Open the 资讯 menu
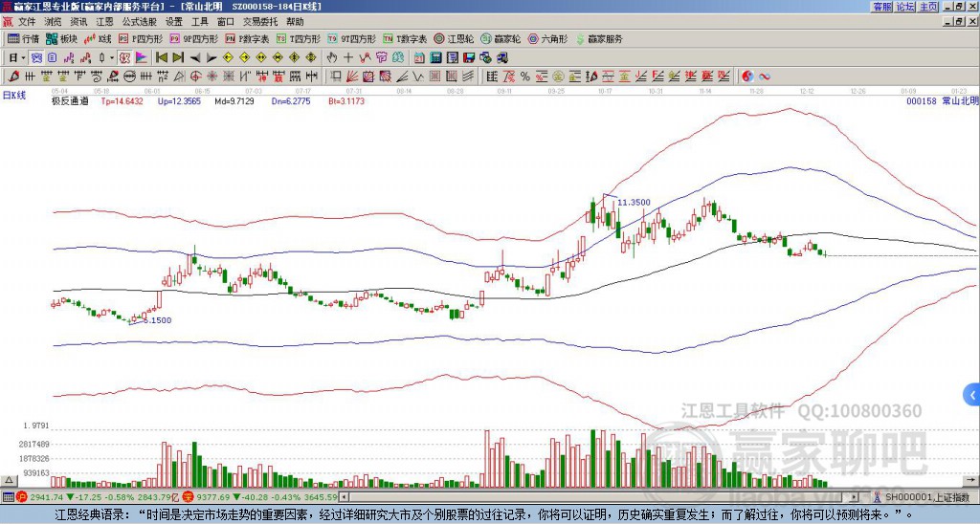Viewport: 980px width, 524px height. point(78,22)
